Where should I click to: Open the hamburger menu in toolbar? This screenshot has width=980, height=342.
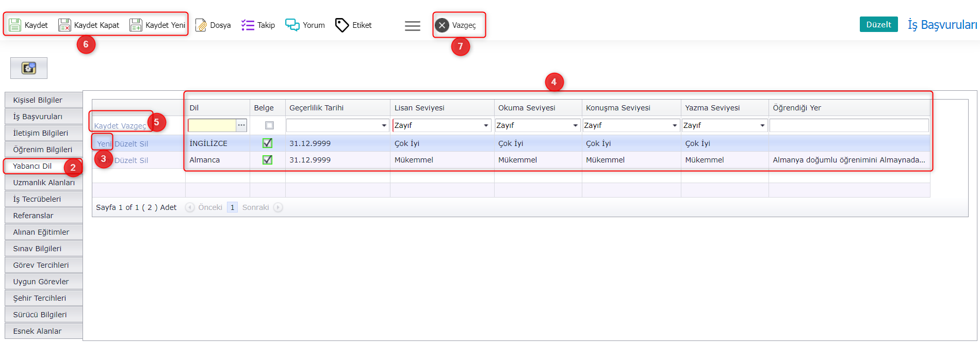pyautogui.click(x=413, y=26)
